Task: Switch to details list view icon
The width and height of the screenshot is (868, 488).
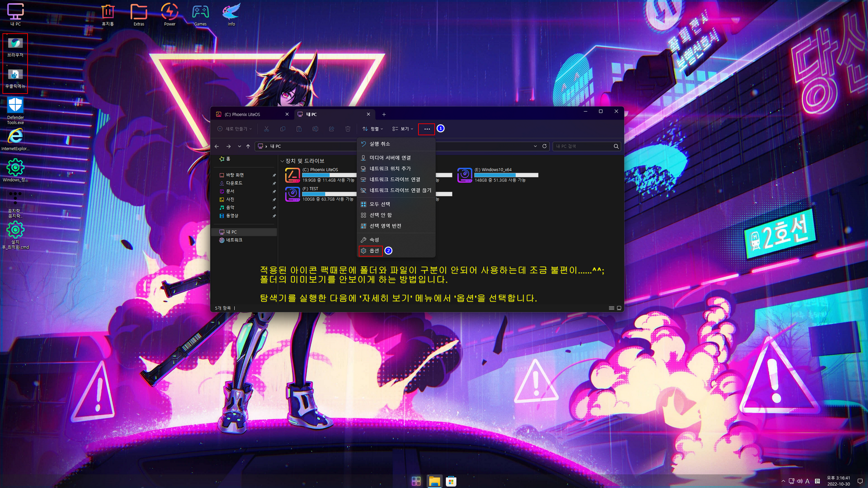Action: point(611,308)
